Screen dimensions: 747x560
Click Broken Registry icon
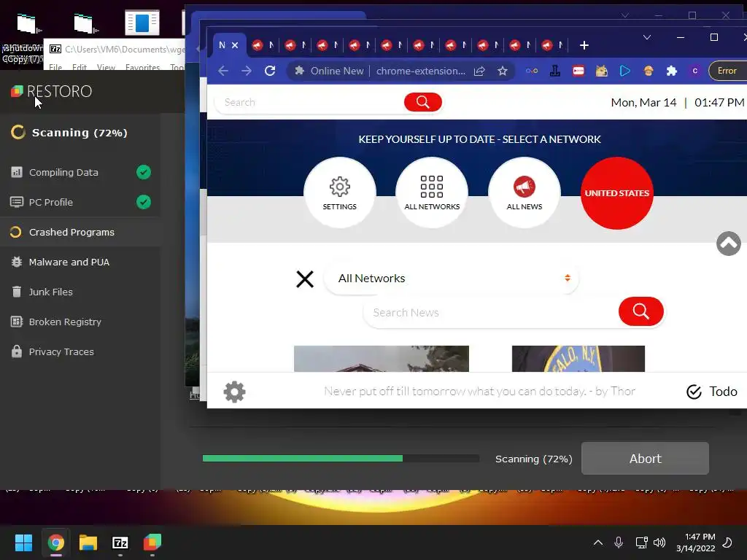[17, 322]
